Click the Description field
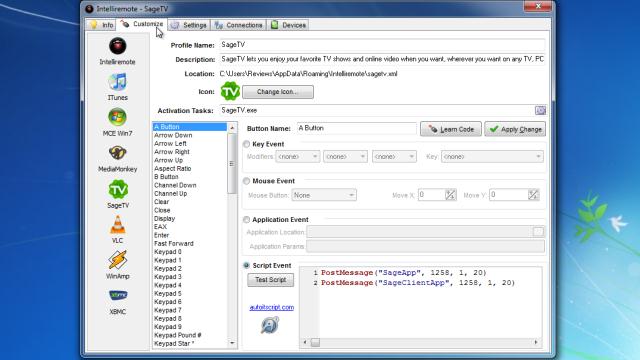This screenshot has width=640, height=360. (382, 59)
